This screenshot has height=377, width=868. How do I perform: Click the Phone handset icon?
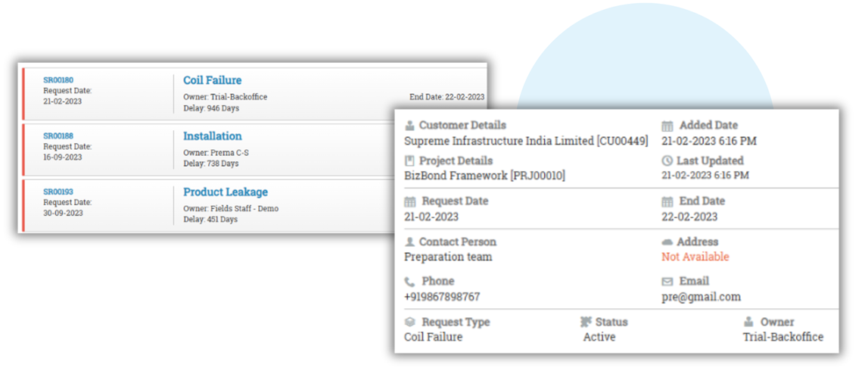point(409,281)
